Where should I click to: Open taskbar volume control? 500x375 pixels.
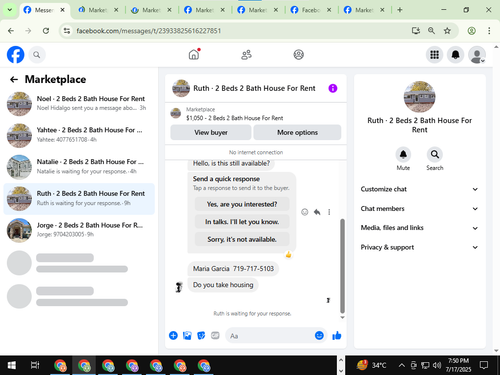pos(437,365)
